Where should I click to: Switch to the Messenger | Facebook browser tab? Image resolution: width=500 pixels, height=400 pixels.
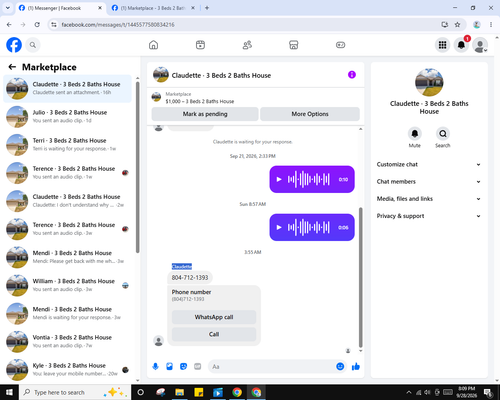click(x=60, y=8)
